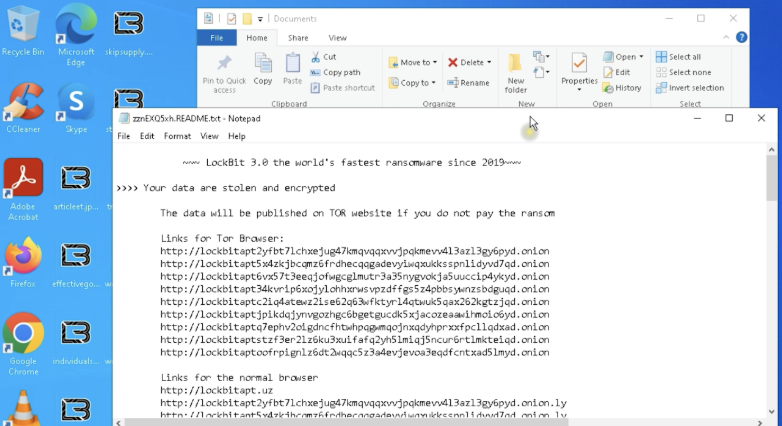Screen dimensions: 782x426
Task: Select the skipsupply encrypted file icon
Action: (129, 30)
